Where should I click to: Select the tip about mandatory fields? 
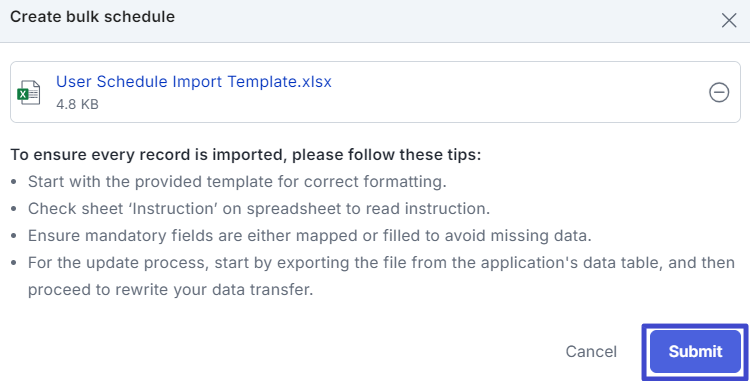pyautogui.click(x=309, y=235)
